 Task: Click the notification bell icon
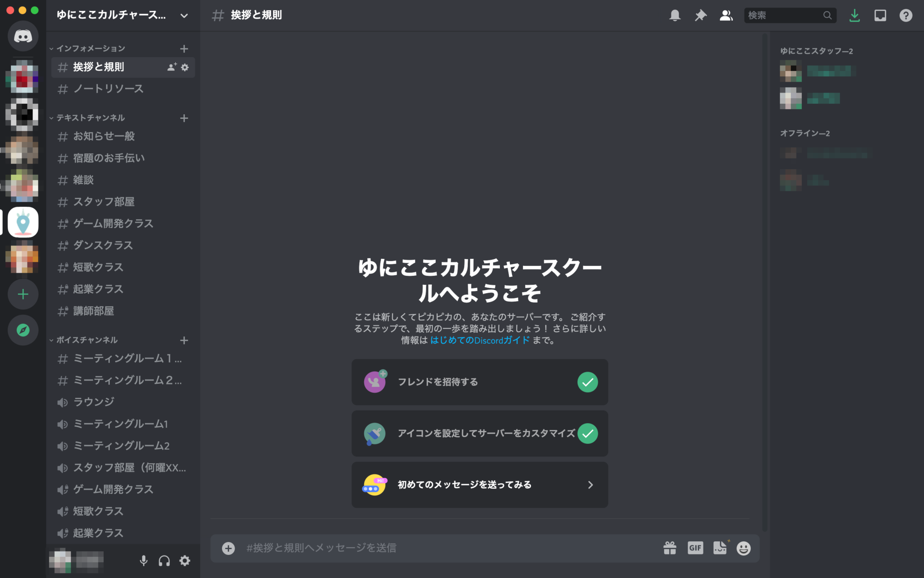pos(675,15)
